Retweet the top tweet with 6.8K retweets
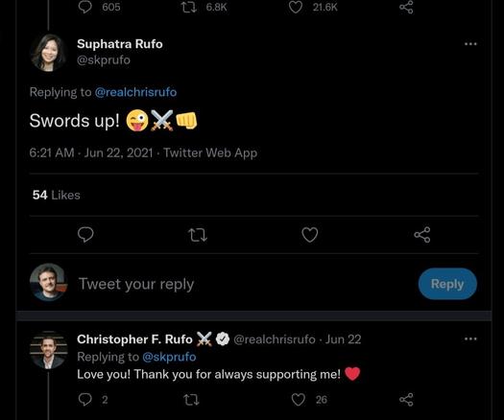 click(x=189, y=7)
